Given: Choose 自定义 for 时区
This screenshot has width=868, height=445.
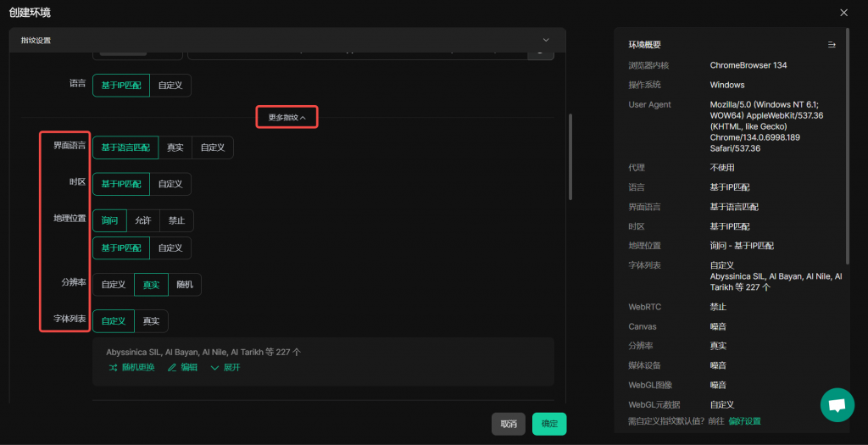Looking at the screenshot, I should point(170,184).
